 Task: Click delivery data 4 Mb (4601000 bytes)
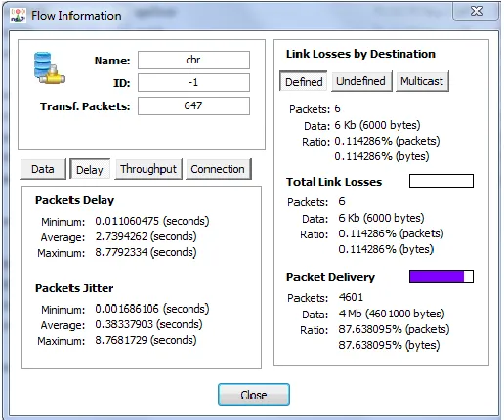392,314
